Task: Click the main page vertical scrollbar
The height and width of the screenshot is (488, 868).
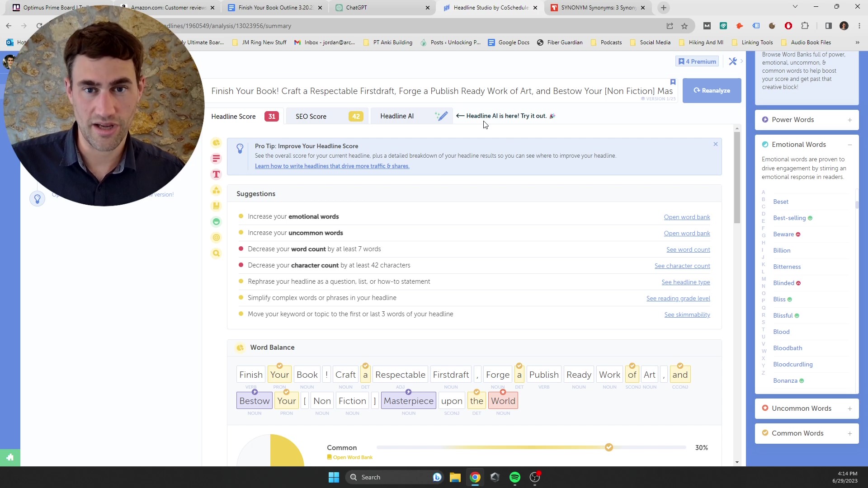Action: point(737,178)
